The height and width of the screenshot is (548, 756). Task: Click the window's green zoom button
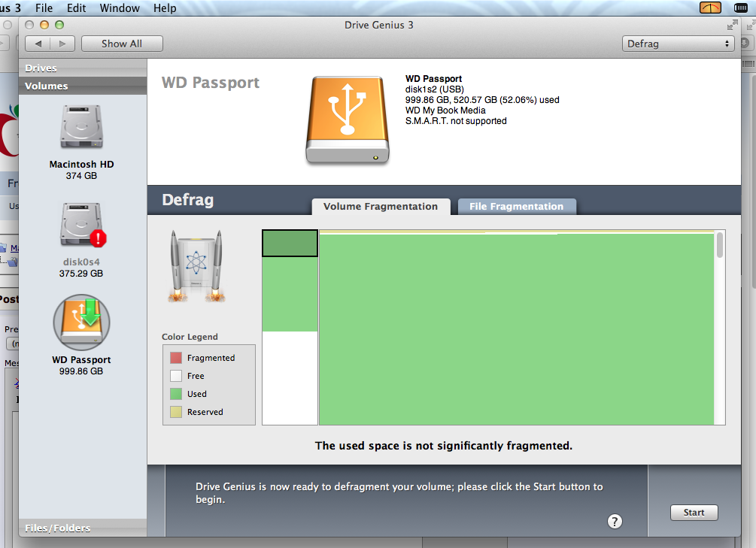tap(59, 25)
